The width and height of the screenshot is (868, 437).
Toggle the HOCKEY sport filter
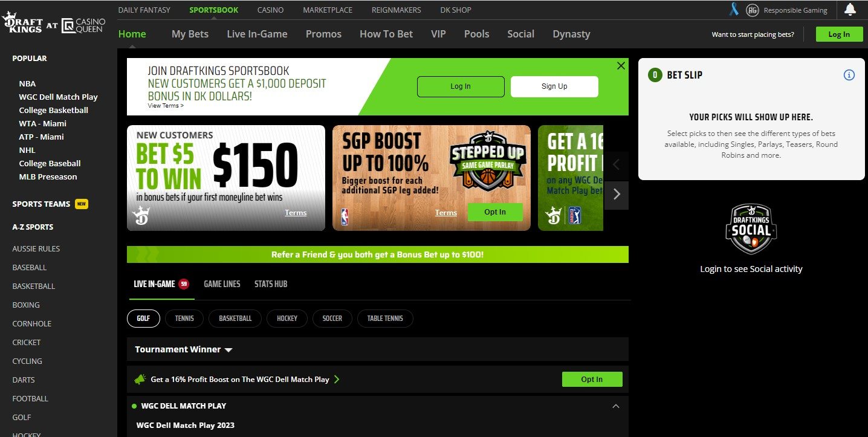point(287,319)
